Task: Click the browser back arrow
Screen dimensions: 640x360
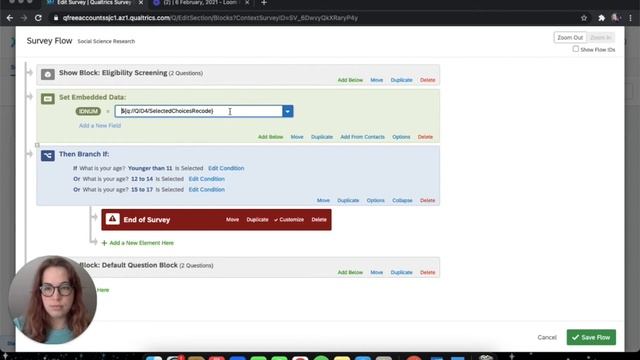Action: 10,18
